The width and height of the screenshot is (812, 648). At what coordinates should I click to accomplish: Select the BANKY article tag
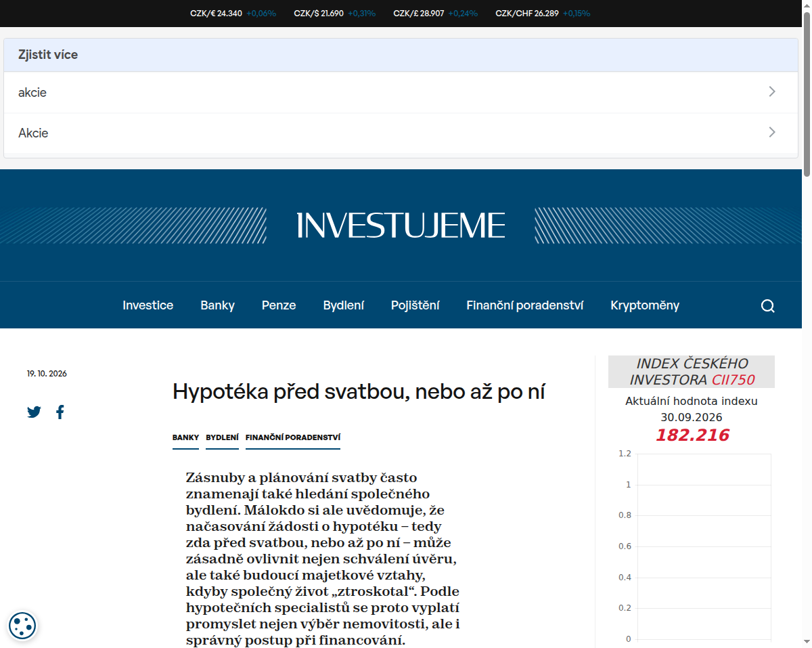click(185, 438)
